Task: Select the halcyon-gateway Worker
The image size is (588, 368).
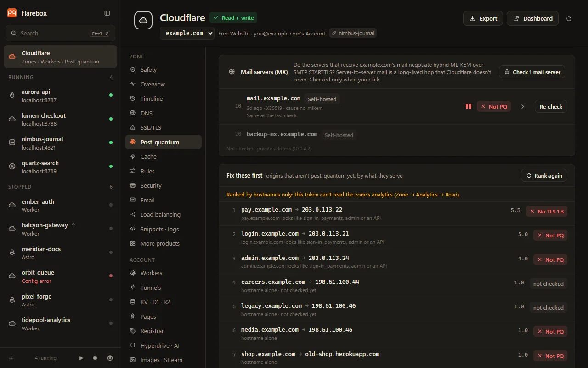Action: coord(60,229)
